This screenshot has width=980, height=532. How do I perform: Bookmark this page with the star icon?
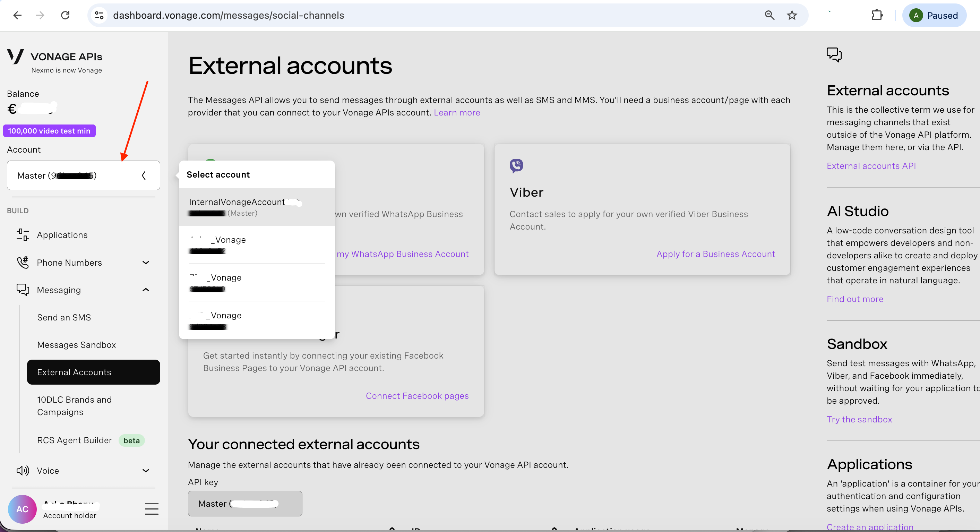click(792, 15)
